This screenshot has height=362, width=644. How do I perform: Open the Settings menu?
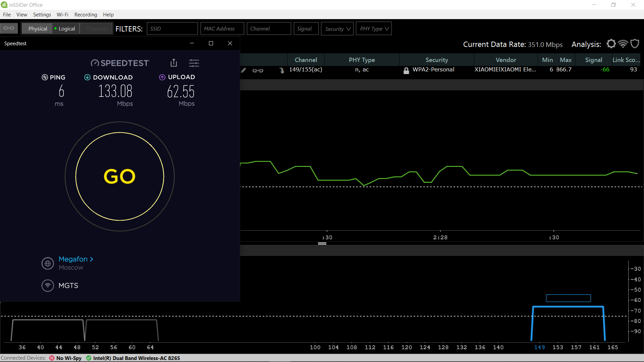coord(42,14)
